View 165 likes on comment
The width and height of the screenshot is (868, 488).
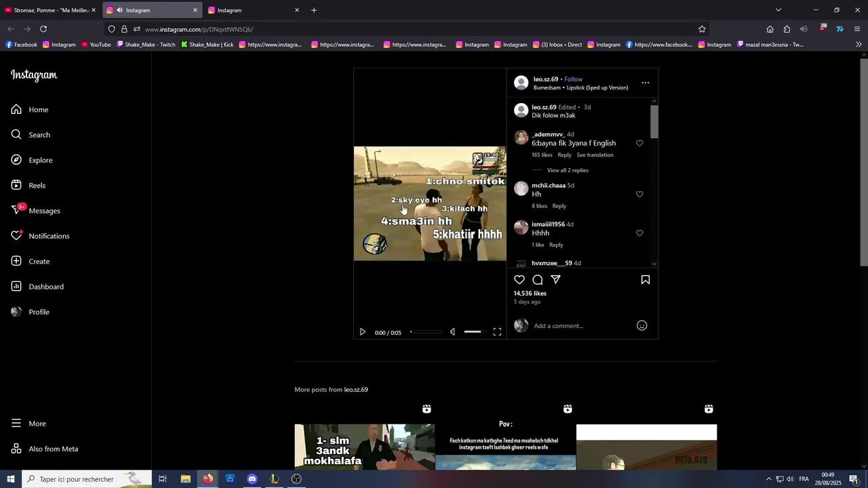pos(542,155)
